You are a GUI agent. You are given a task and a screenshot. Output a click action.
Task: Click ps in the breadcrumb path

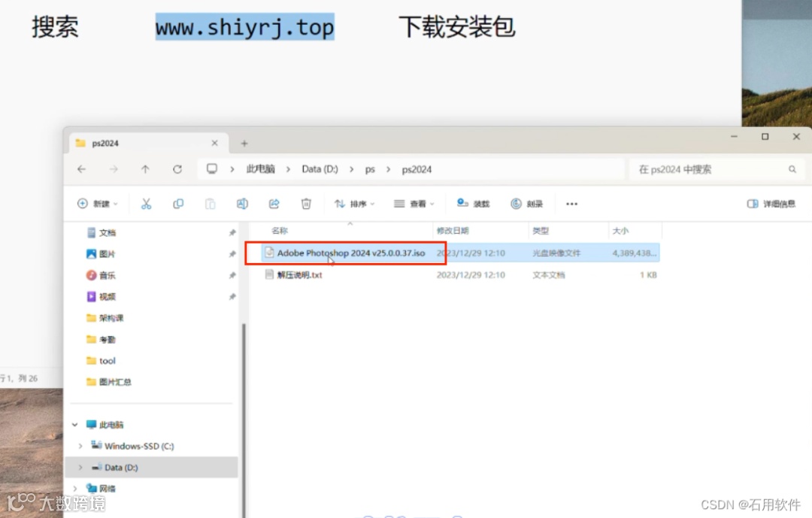(370, 169)
